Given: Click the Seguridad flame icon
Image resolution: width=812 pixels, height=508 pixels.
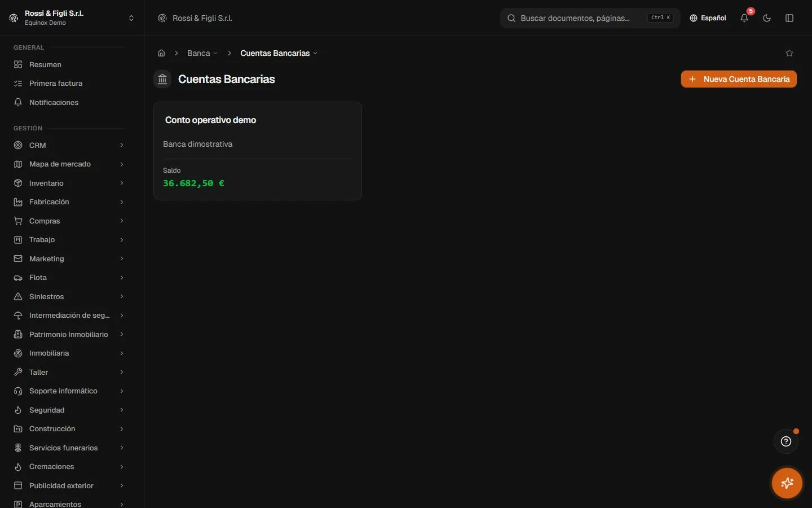Looking at the screenshot, I should (x=18, y=410).
